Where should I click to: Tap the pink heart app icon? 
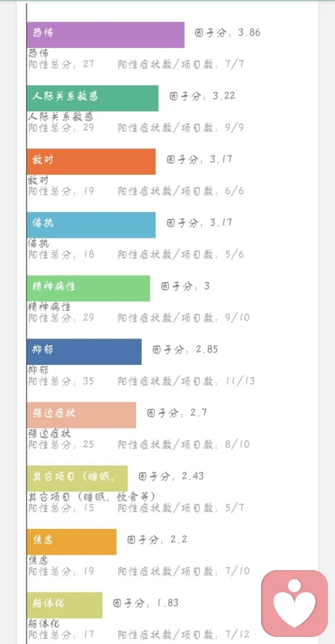295,604
